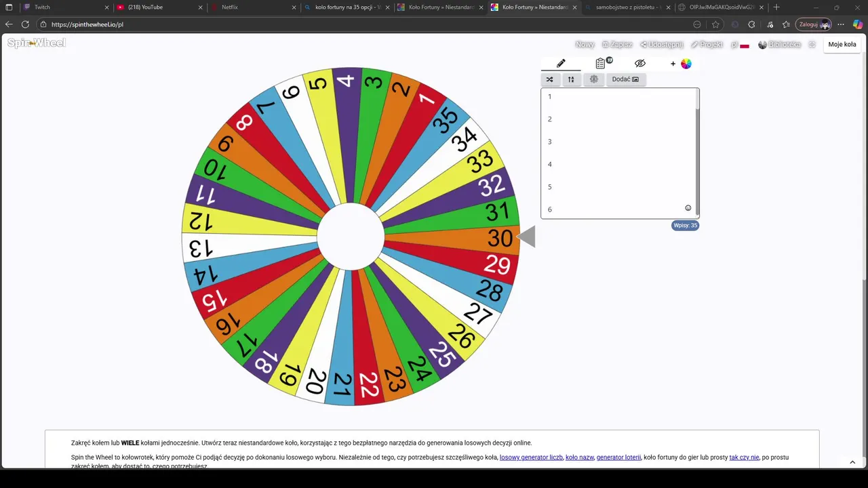Open the entries settings gear
The height and width of the screenshot is (488, 868).
click(x=594, y=79)
